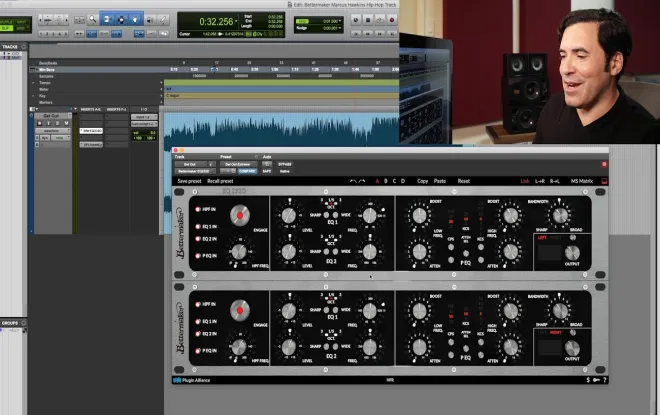This screenshot has width=660, height=415.
Task: Select the Grabber hand tool
Action: 135,19
